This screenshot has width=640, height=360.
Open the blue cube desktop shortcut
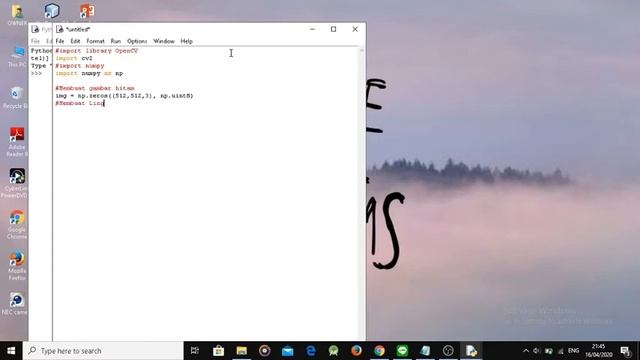(52, 11)
